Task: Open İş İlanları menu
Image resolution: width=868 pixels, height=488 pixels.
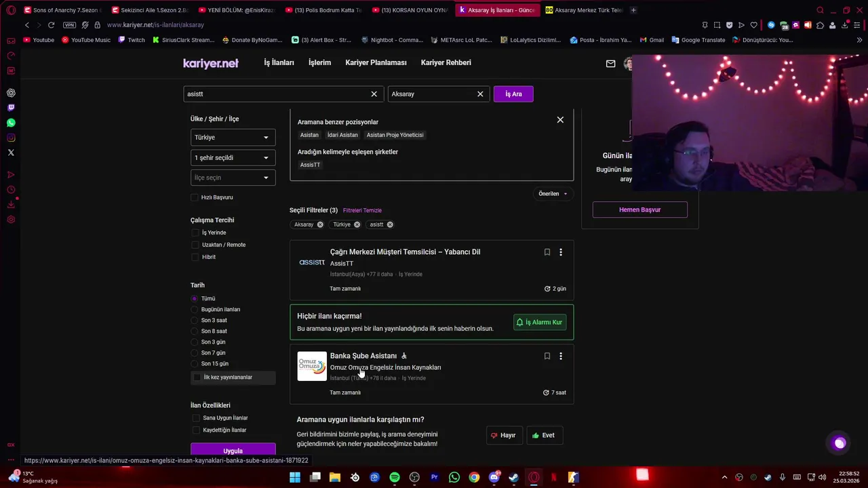Action: pyautogui.click(x=279, y=62)
